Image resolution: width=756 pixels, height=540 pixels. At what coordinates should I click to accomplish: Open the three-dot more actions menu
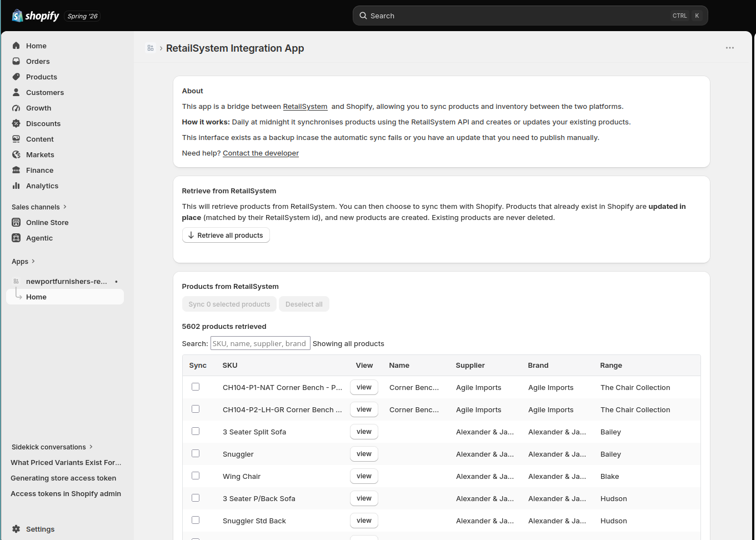[730, 48]
